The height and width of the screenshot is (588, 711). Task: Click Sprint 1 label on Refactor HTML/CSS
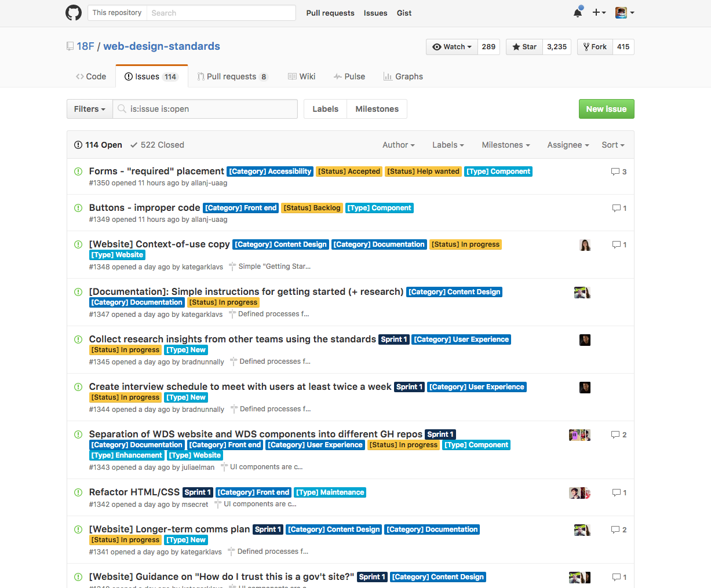click(x=198, y=492)
